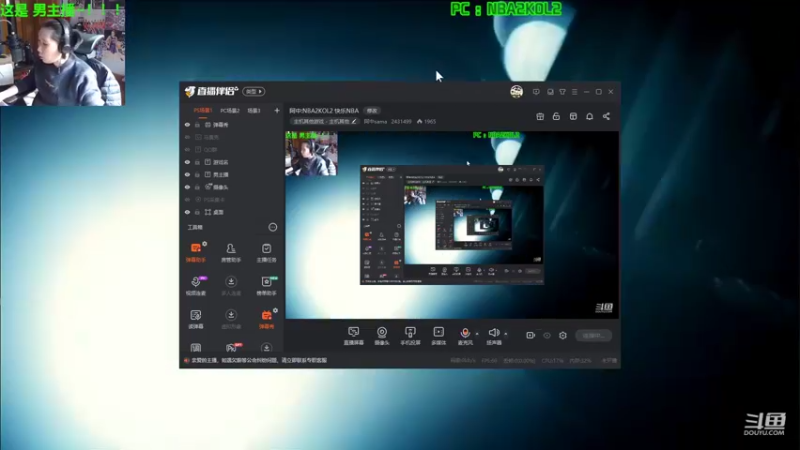Click the CPU usage status text
Image resolution: width=800 pixels, height=450 pixels.
(x=553, y=361)
